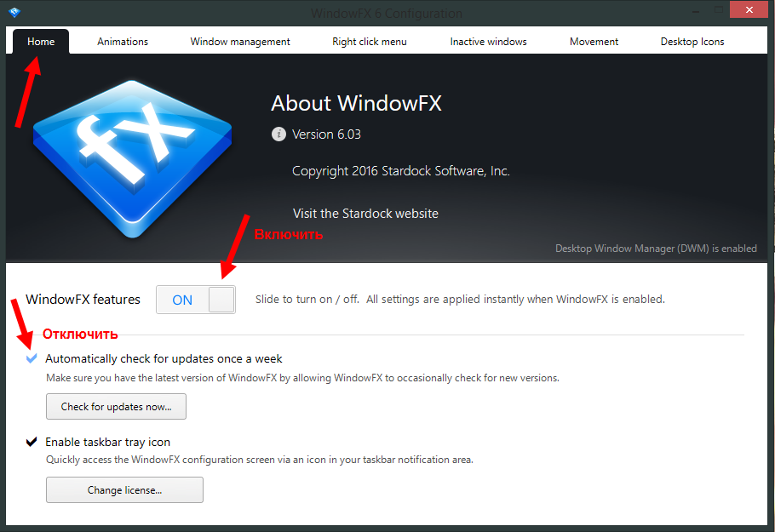Disable the taskbar tray icon option
Viewport: 775px width, 532px height.
[x=32, y=442]
